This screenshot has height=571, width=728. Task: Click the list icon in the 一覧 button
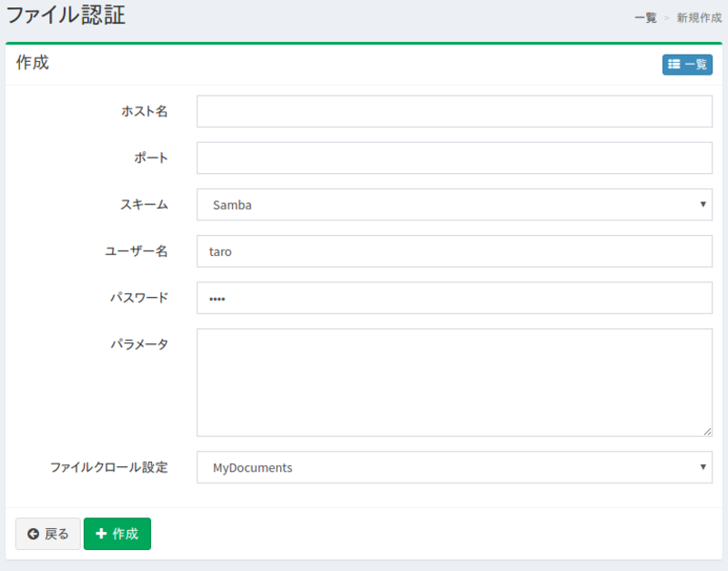pos(674,65)
